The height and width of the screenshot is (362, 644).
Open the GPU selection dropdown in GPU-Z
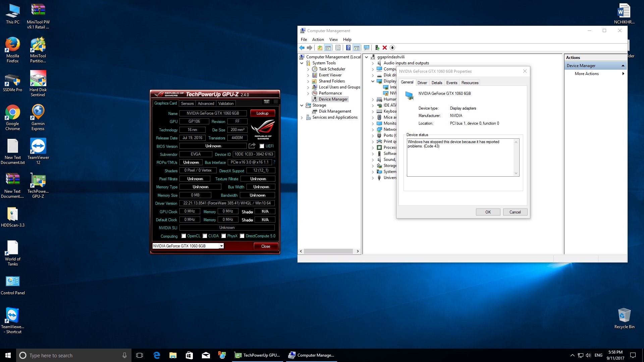point(221,246)
